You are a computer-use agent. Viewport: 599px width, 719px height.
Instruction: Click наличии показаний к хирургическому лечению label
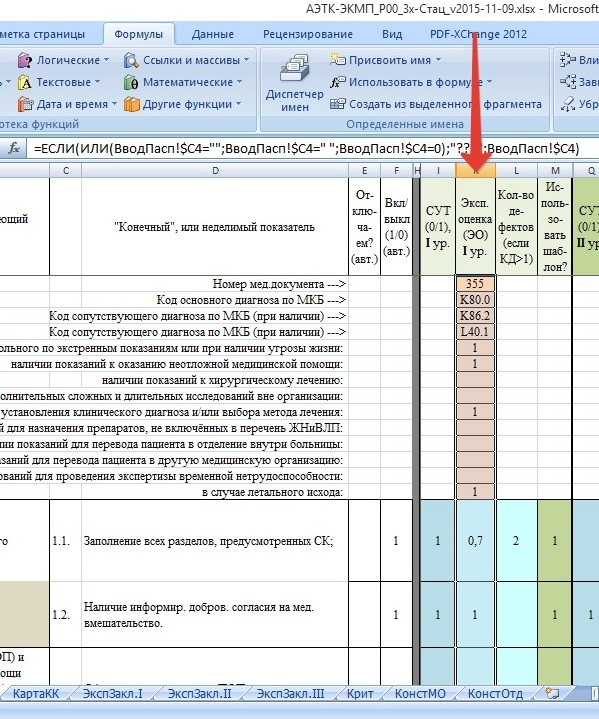click(222, 380)
